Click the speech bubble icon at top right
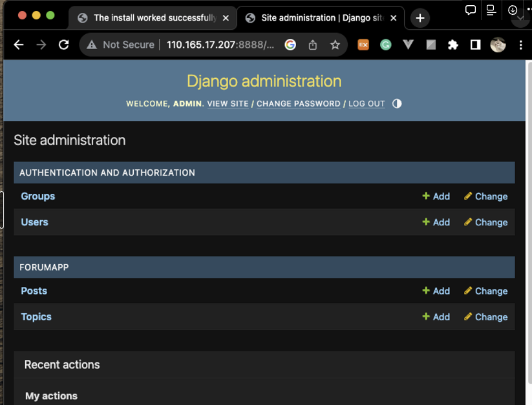Image resolution: width=532 pixels, height=405 pixels. point(470,10)
